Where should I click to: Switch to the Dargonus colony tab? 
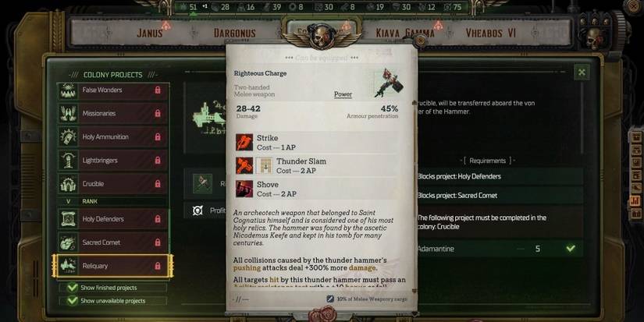234,33
